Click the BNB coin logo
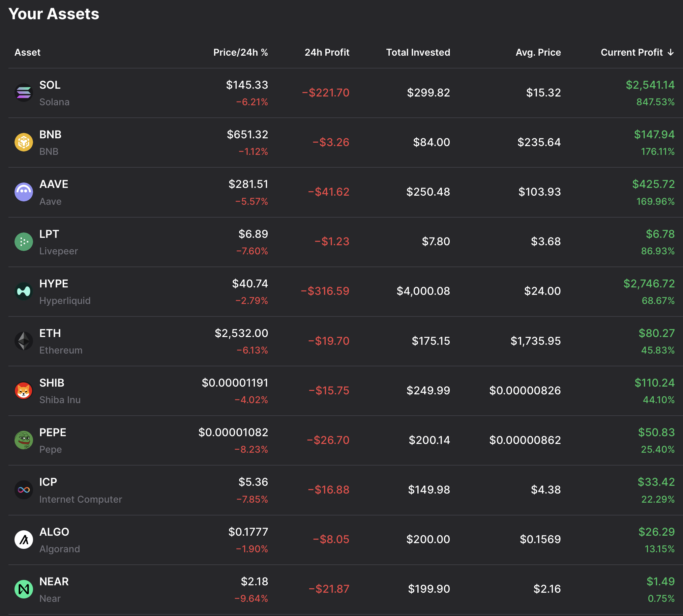Image resolution: width=683 pixels, height=616 pixels. [x=24, y=142]
